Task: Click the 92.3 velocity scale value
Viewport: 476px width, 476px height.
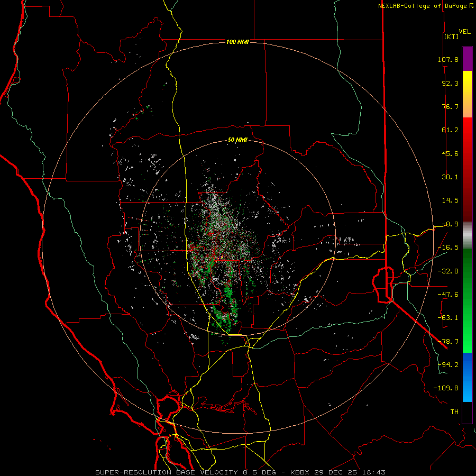Action: click(x=450, y=83)
